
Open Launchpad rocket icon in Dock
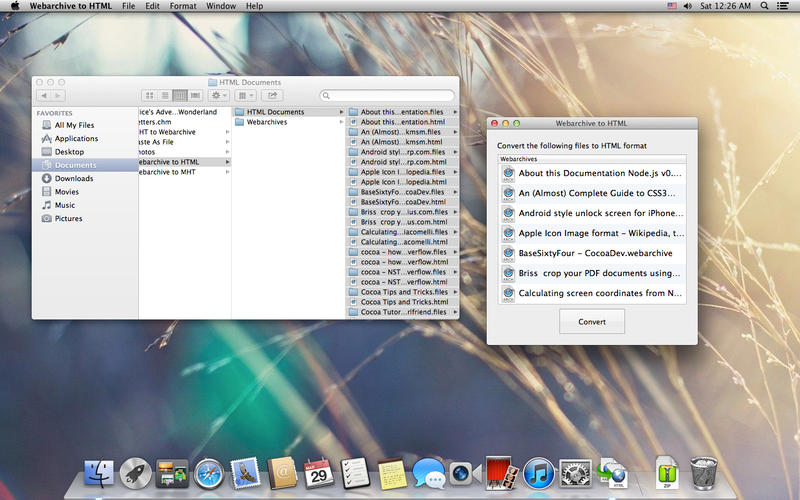point(136,473)
